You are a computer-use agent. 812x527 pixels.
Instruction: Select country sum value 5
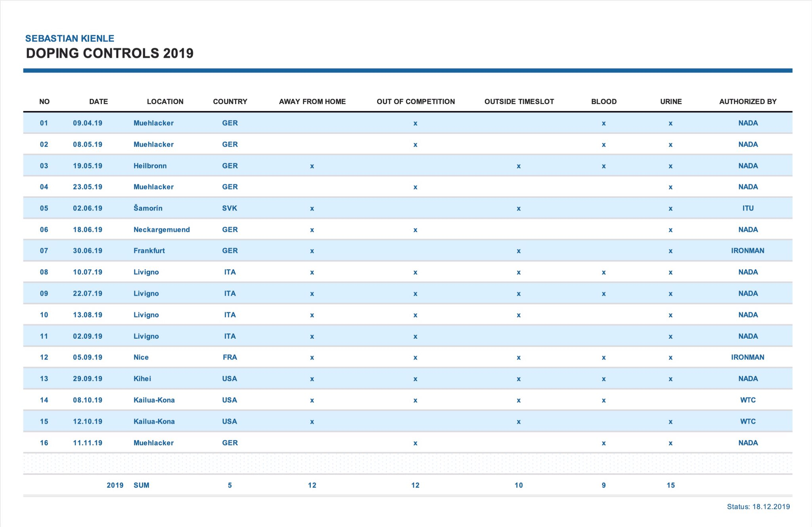230,485
